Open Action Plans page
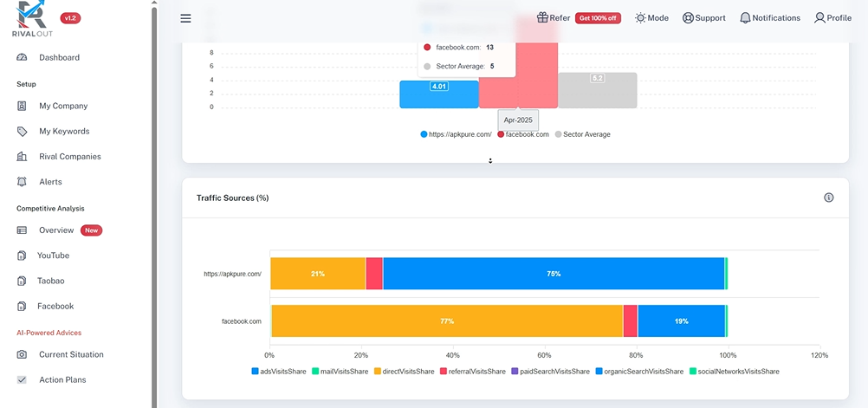This screenshot has width=868, height=408. point(62,379)
